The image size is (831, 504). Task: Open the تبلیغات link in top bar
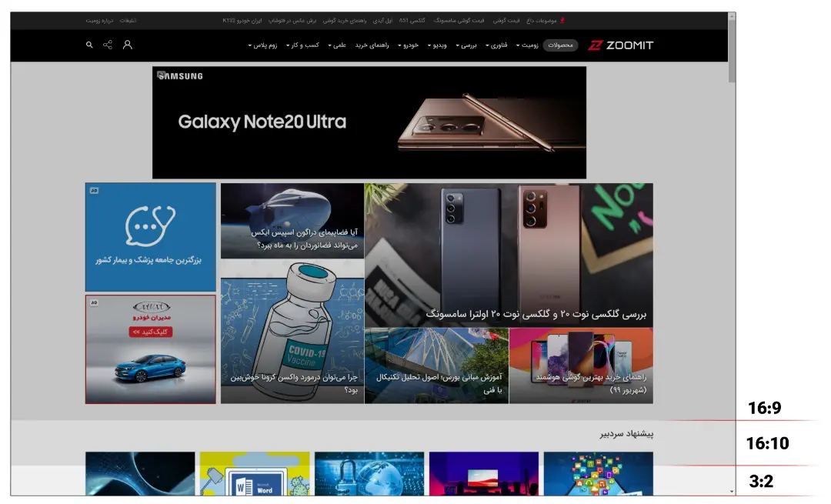(128, 21)
